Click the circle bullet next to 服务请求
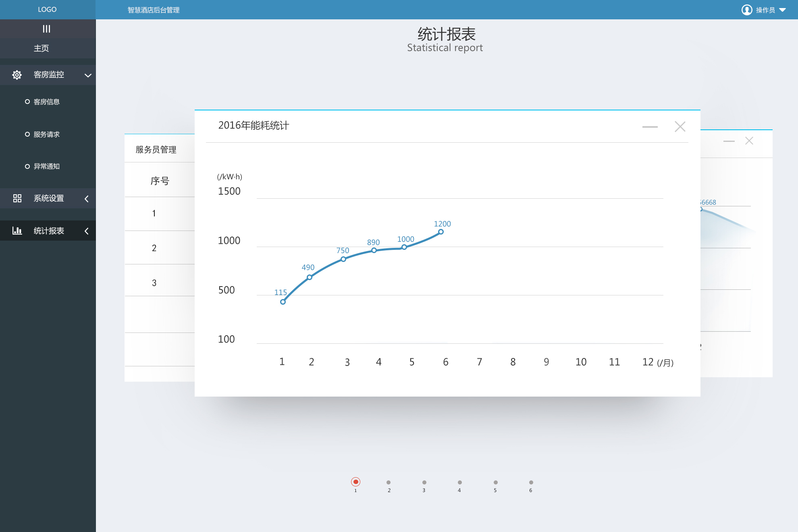This screenshot has height=532, width=798. click(27, 134)
